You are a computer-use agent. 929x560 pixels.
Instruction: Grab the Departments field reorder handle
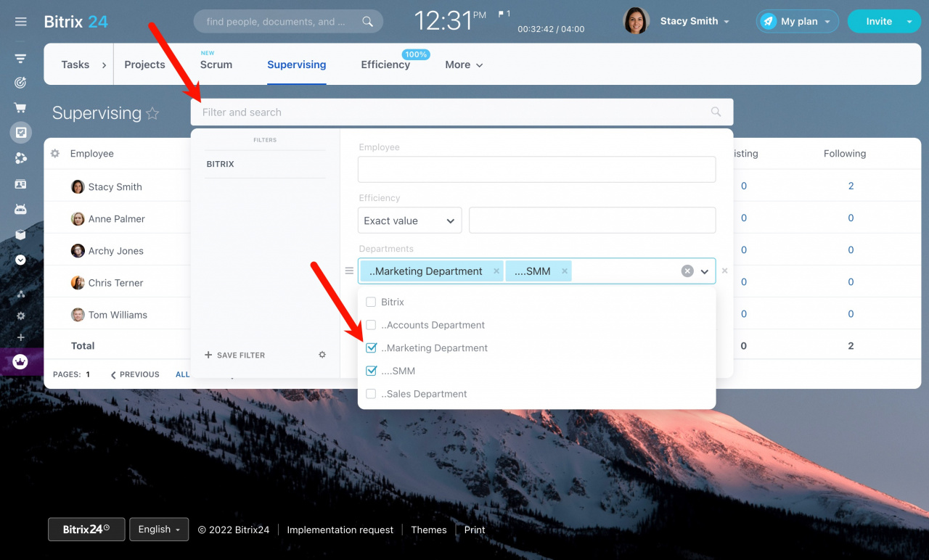pyautogui.click(x=349, y=271)
